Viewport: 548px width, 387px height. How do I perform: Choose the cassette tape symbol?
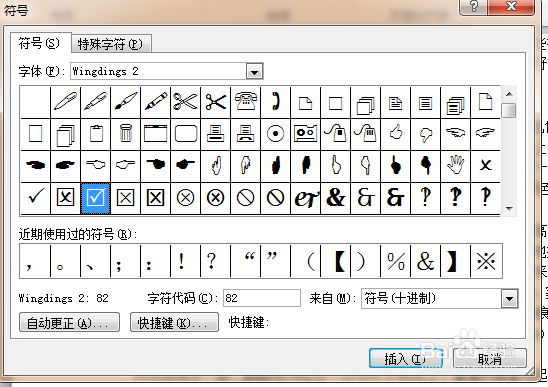306,134
